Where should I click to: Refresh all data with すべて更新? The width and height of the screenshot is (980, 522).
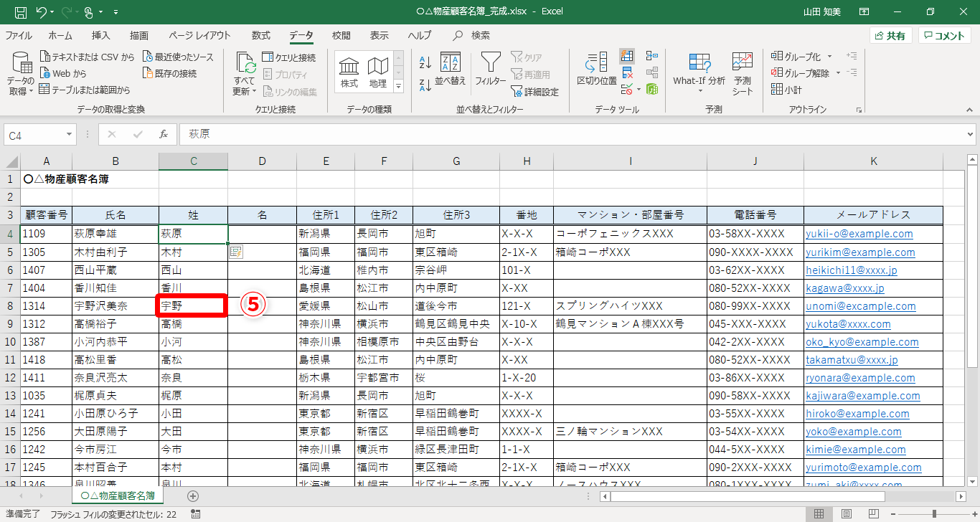point(245,74)
